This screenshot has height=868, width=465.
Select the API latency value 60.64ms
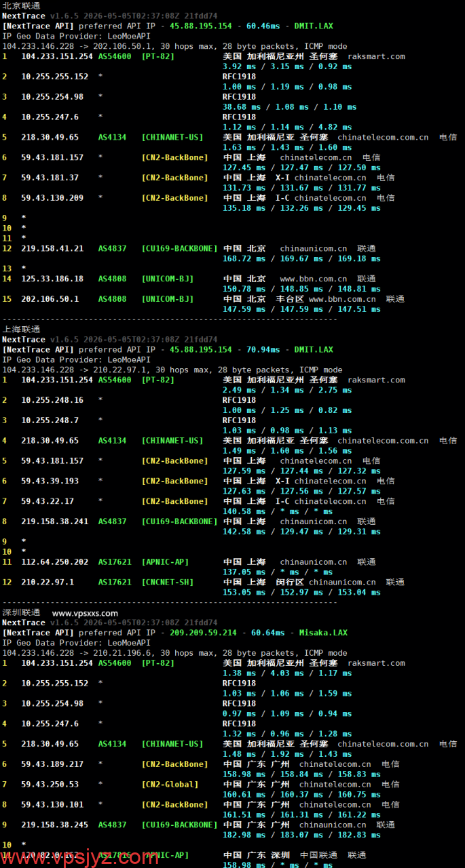tap(267, 633)
